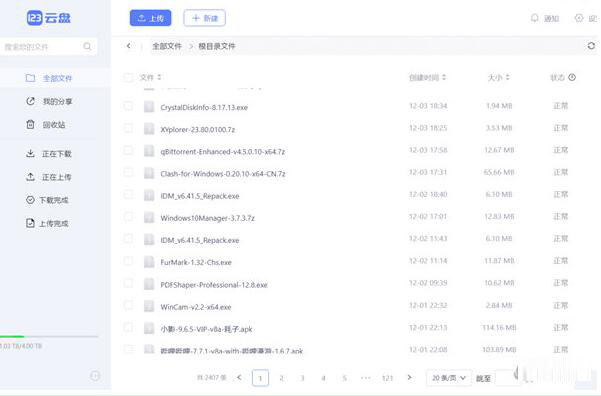Click file icon of XYplorer-23.80.0100.7z

click(149, 129)
